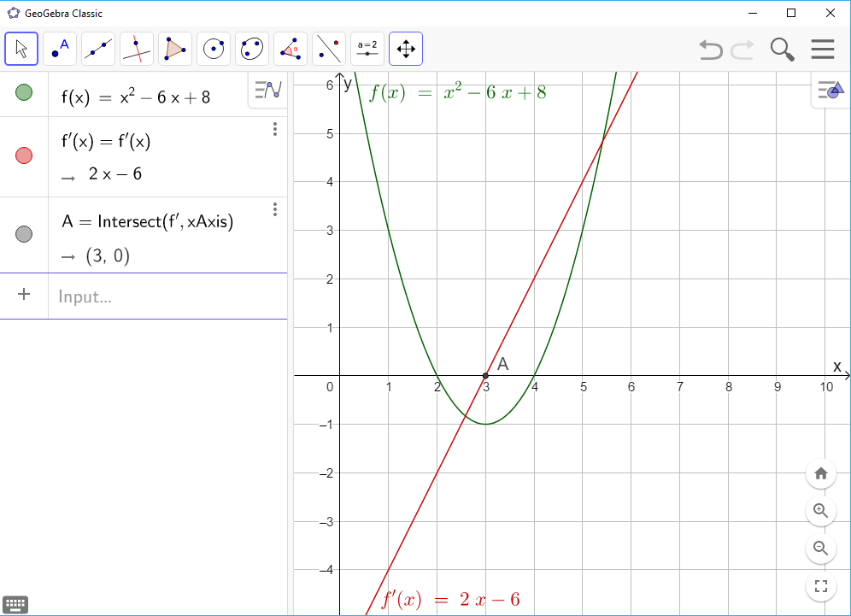The image size is (851, 616).
Task: Select the Move Graphics View tool
Action: pos(406,49)
